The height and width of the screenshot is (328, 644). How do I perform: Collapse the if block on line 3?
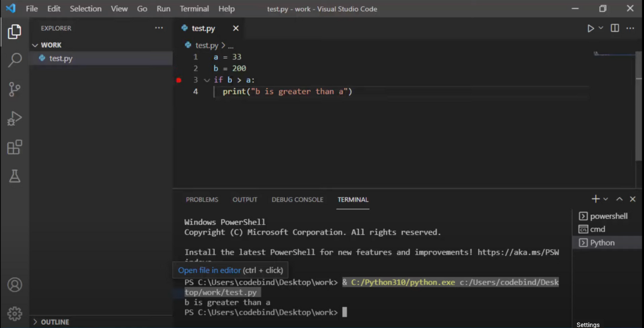[x=207, y=80]
